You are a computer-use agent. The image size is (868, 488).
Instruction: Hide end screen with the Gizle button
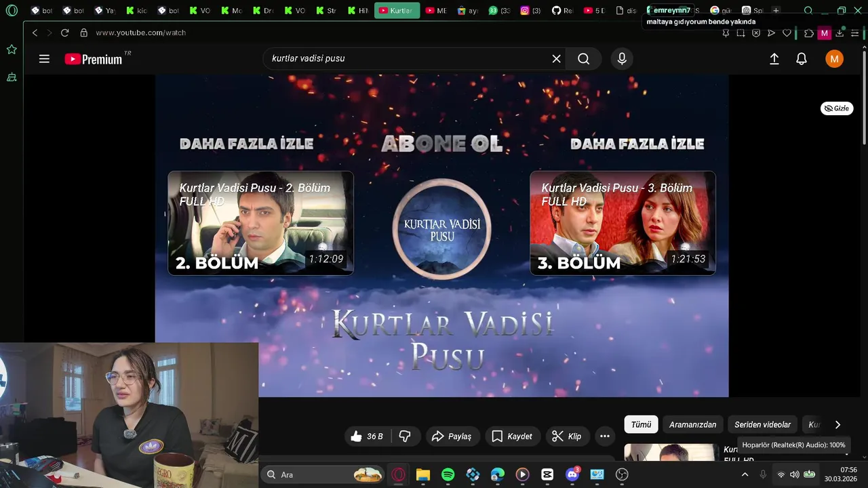837,108
